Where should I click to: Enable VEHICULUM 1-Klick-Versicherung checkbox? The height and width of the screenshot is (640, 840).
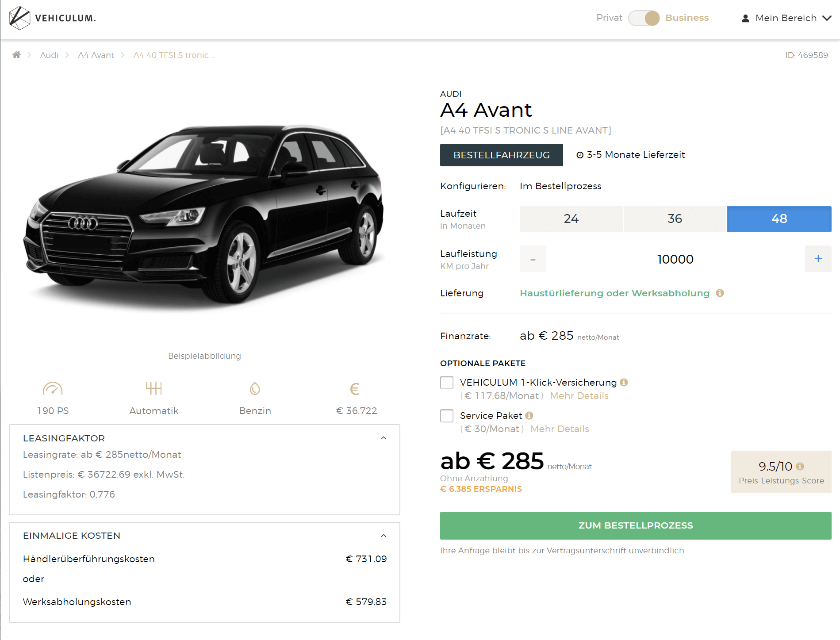tap(447, 383)
